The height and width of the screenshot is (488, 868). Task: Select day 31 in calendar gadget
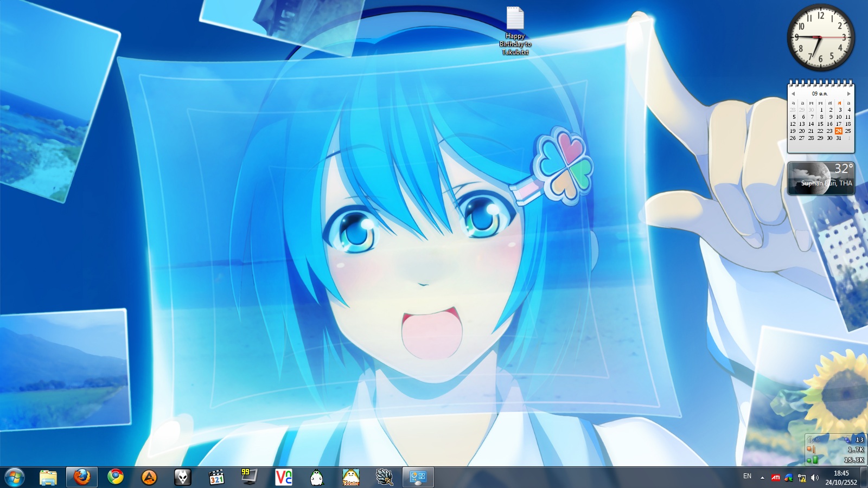839,138
